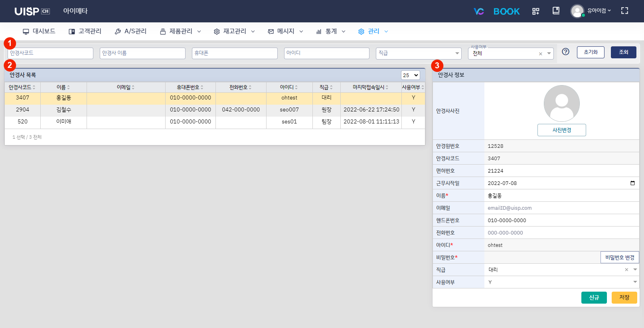This screenshot has height=328, width=644.
Task: Sort by 아이디 column header
Action: (x=289, y=87)
